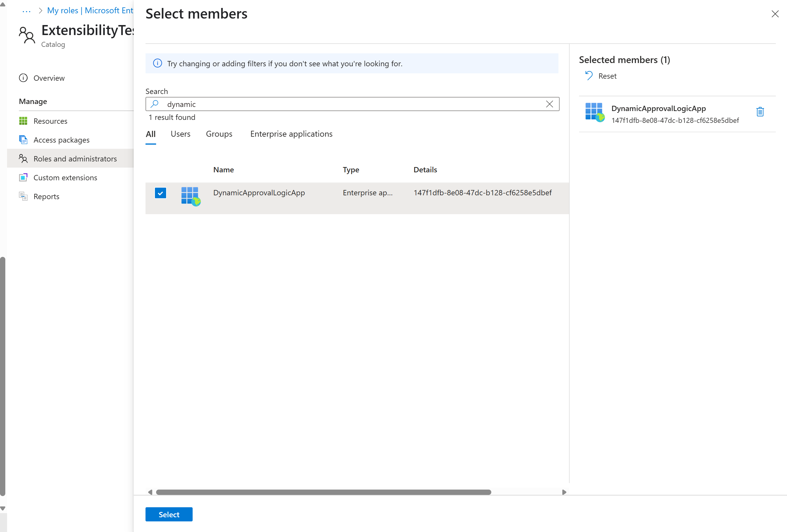This screenshot has width=787, height=532.
Task: Click the Reset undo arrow icon
Action: tap(589, 75)
